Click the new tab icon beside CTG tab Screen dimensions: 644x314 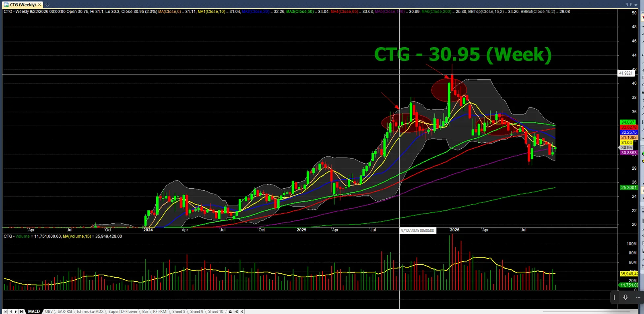[x=47, y=4]
